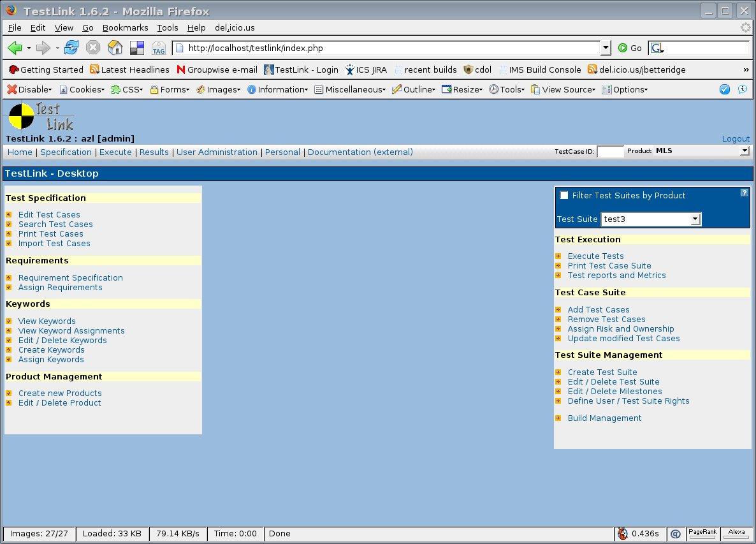Click the grey Forward arrow button
The image size is (756, 544).
[43, 48]
